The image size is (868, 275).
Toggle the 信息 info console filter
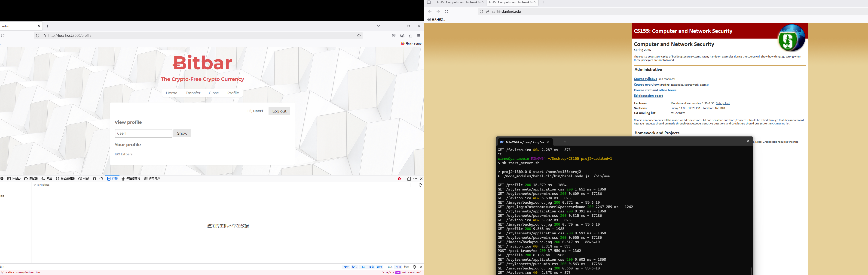371,267
